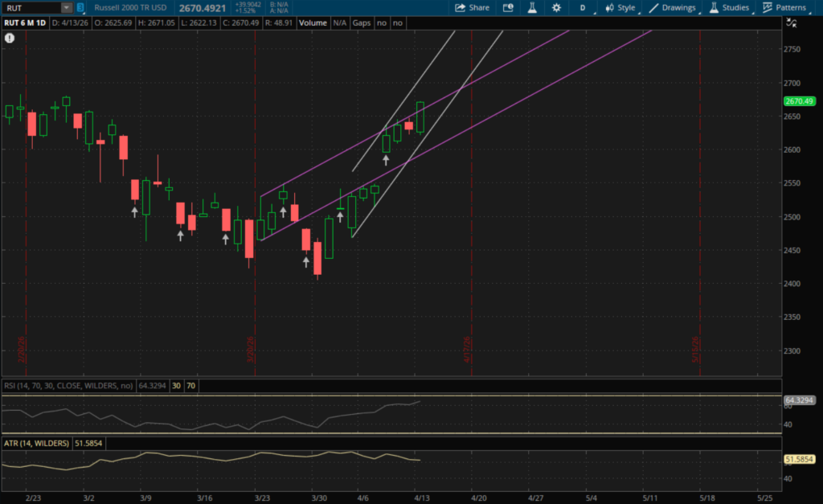Click the blue linking icon next to symbol
The height and width of the screenshot is (504, 823).
tap(80, 8)
